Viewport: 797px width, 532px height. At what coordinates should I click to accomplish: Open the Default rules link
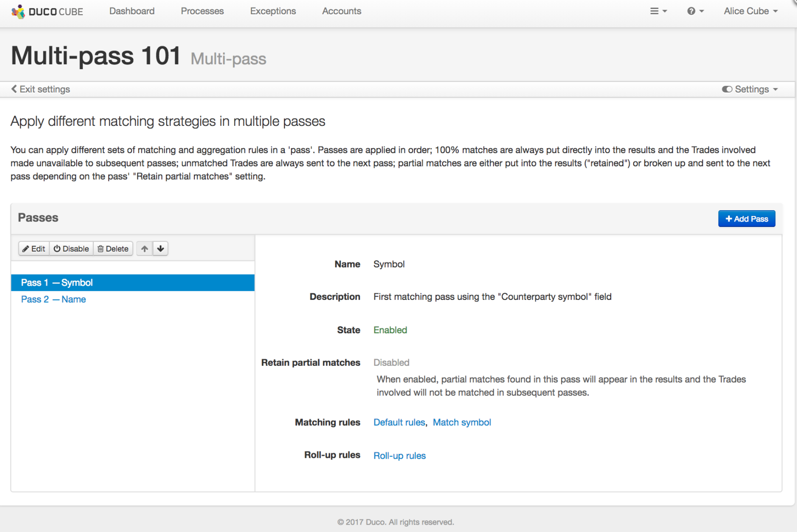(x=399, y=422)
